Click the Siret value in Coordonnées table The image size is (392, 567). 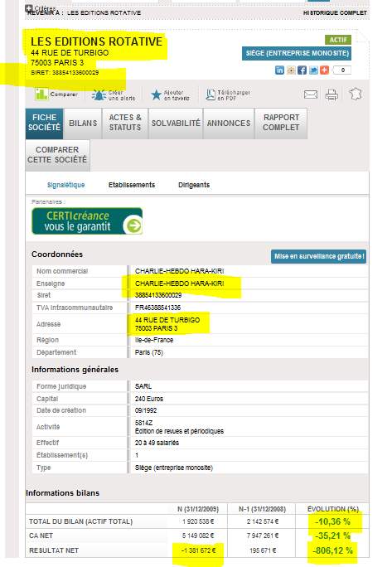click(158, 295)
